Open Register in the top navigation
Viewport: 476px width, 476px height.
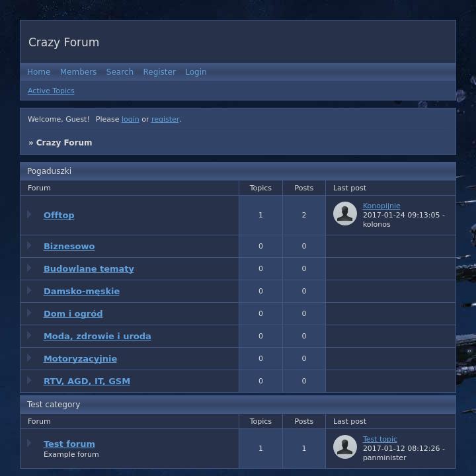tap(159, 72)
